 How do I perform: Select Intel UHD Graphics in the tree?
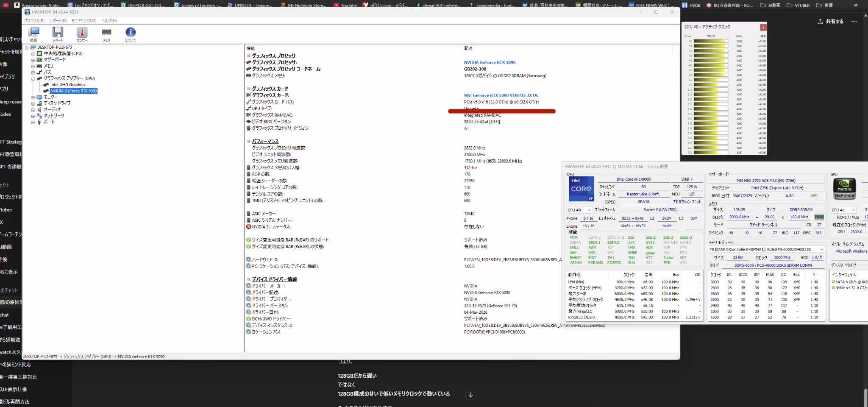point(67,85)
